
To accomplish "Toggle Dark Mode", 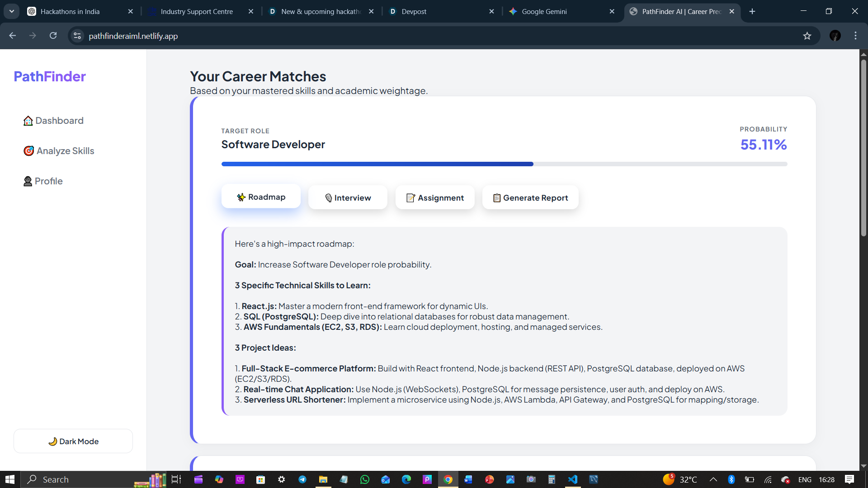I will (x=73, y=441).
